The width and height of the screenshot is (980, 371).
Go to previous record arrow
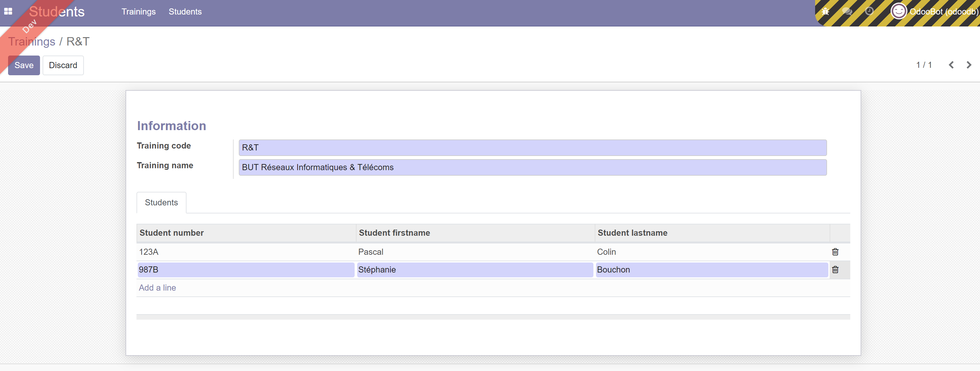pos(951,65)
